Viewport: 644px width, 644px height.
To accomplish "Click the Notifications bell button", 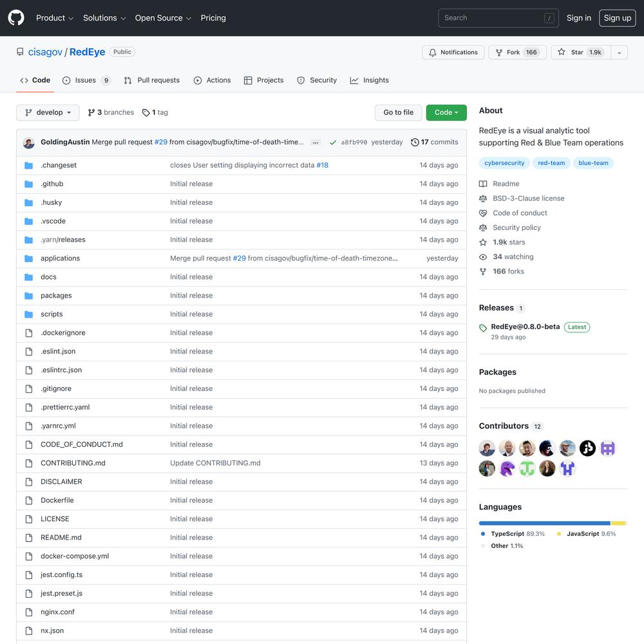I will [453, 52].
